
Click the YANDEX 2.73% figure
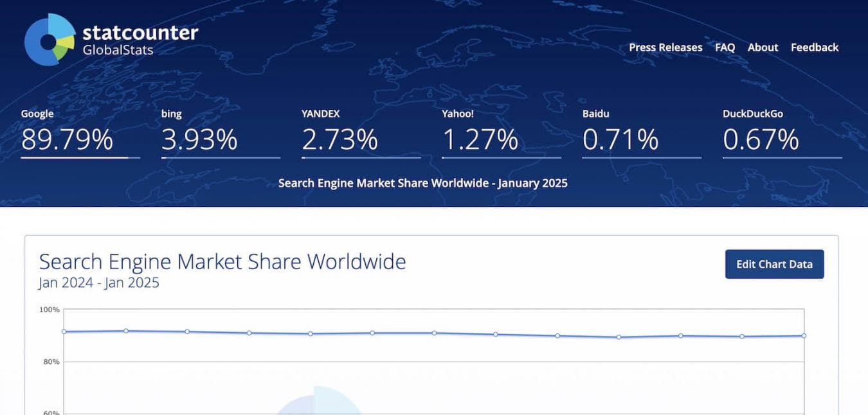pyautogui.click(x=339, y=139)
